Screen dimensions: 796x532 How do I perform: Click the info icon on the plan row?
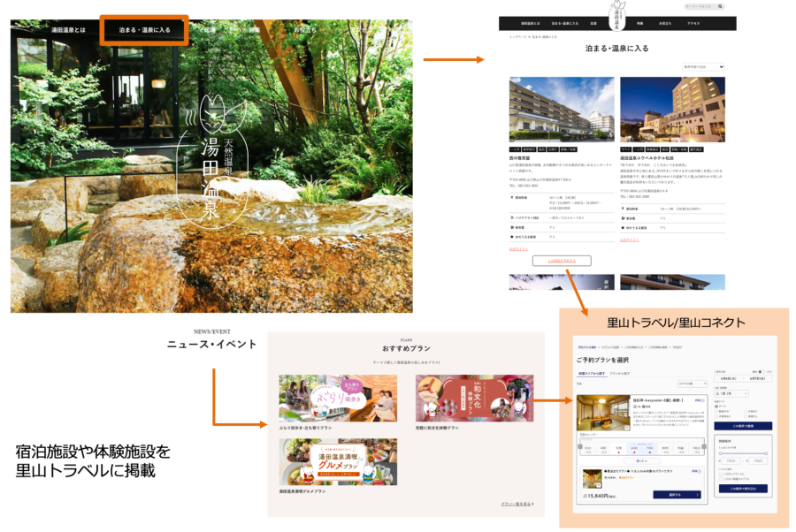tap(699, 473)
